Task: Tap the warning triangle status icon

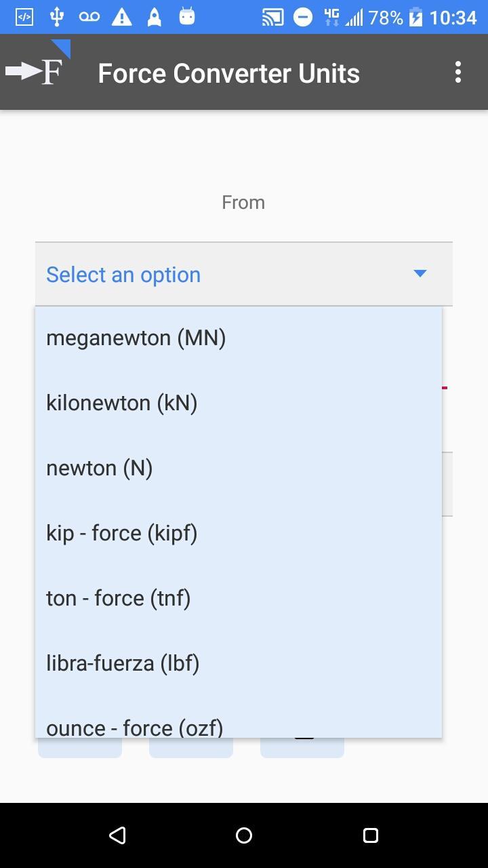Action: (122, 18)
